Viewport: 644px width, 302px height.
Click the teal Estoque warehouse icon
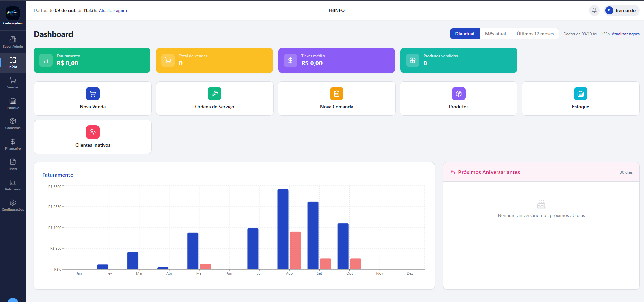click(581, 94)
